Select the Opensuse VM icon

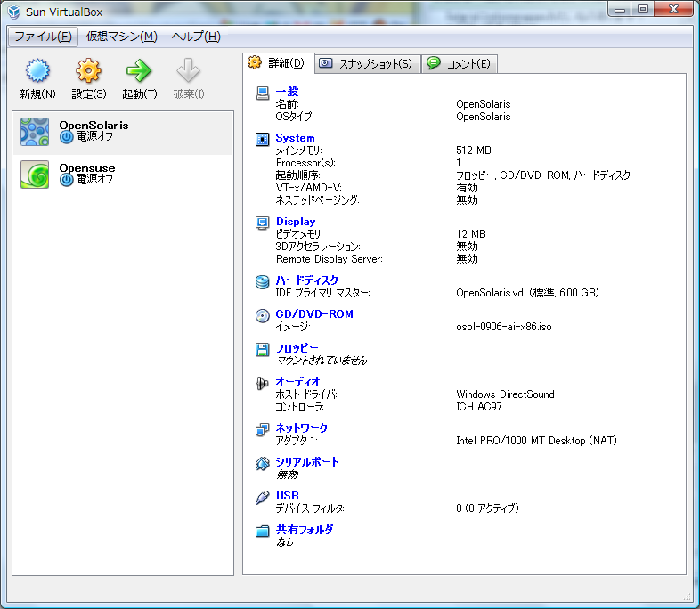pyautogui.click(x=35, y=175)
